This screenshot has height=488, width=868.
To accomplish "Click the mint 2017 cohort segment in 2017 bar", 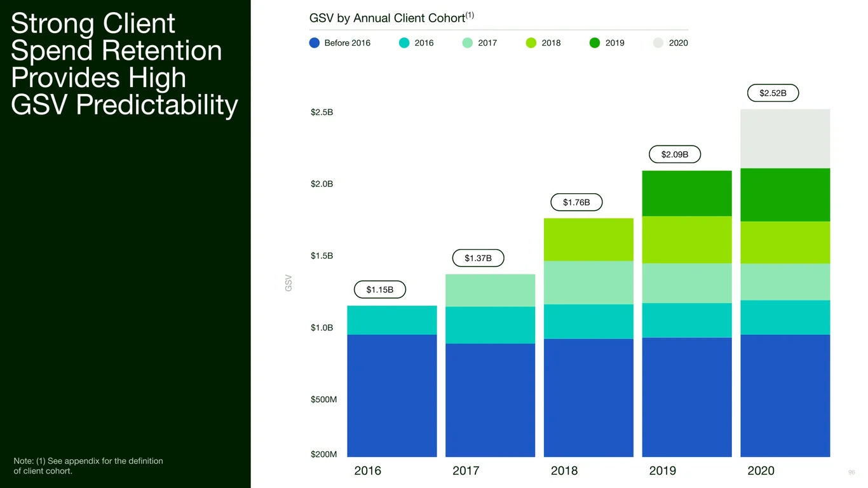I will coord(491,290).
